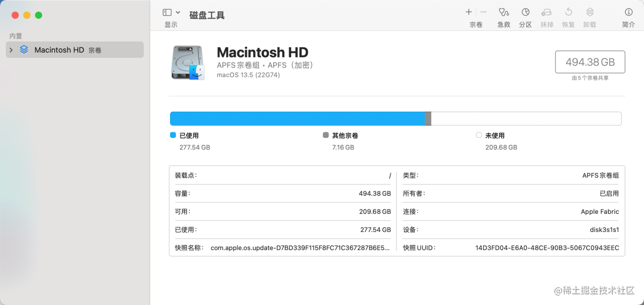Run First Aid (急救) stethoscope icon
The height and width of the screenshot is (305, 644).
click(504, 12)
